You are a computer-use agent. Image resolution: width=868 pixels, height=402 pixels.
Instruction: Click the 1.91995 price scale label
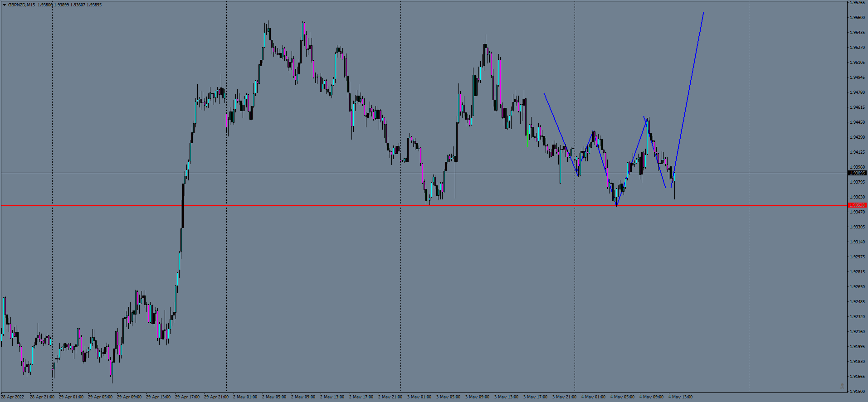(857, 347)
